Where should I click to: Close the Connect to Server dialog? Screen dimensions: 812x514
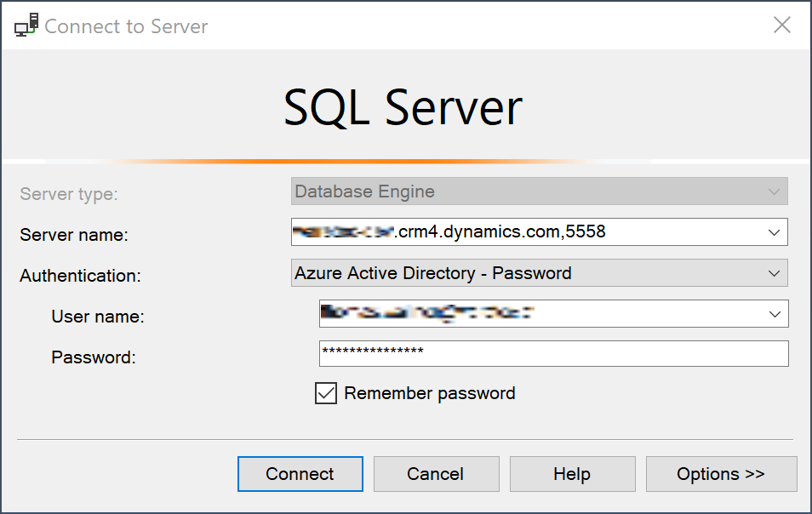coord(782,25)
